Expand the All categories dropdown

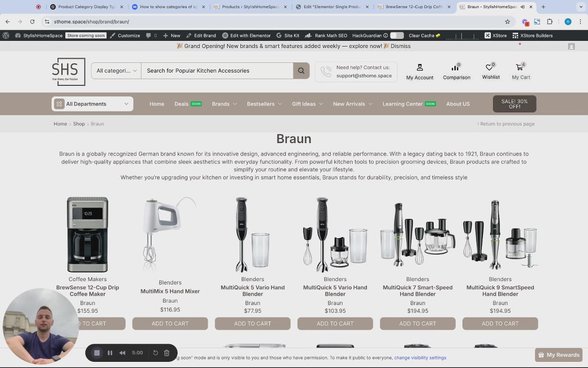116,71
